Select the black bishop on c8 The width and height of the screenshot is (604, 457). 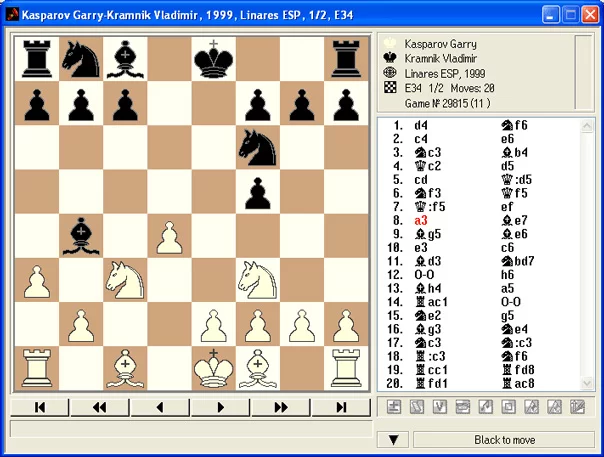(125, 59)
